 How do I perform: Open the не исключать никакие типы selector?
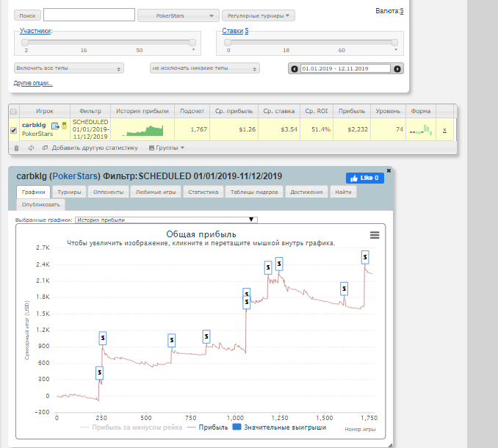point(204,68)
